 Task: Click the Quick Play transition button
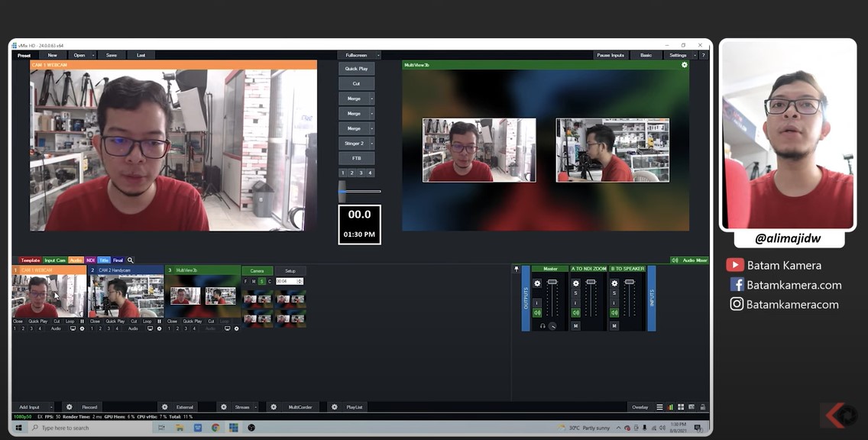356,69
